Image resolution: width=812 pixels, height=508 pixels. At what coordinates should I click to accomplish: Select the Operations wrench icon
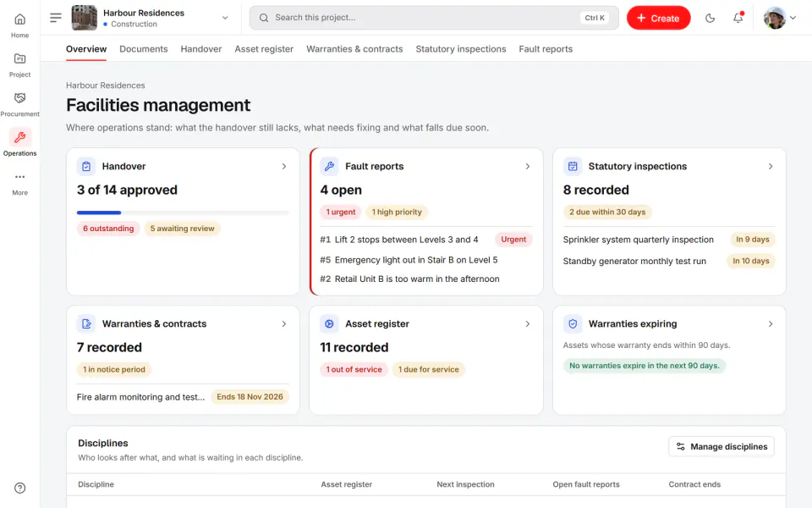tap(19, 137)
